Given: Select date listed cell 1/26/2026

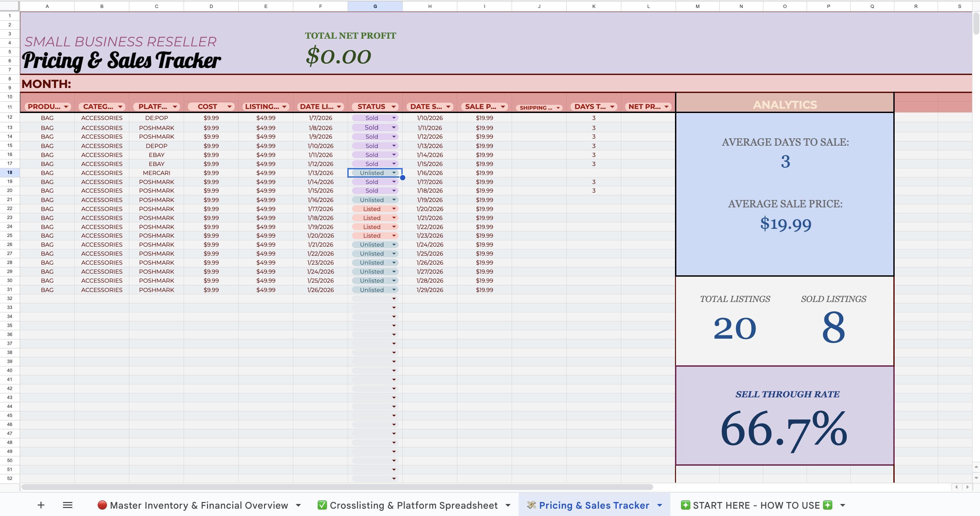Looking at the screenshot, I should pyautogui.click(x=320, y=290).
